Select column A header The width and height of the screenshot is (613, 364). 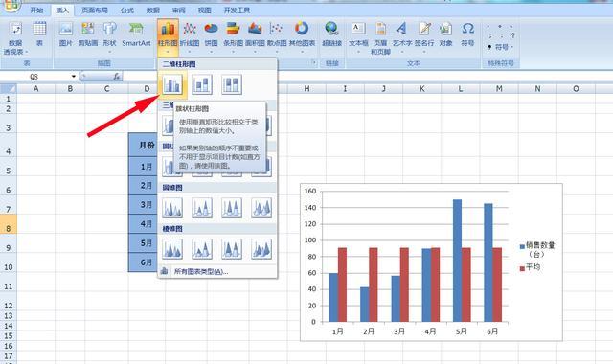(x=36, y=89)
